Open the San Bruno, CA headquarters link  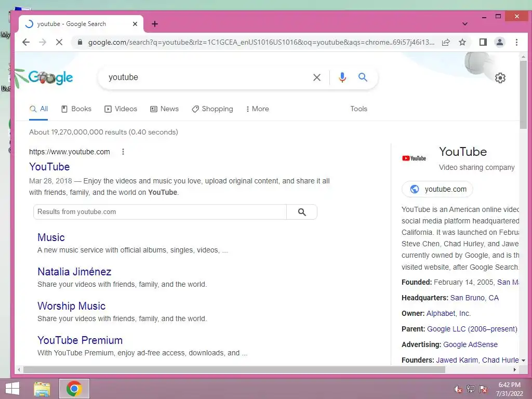tap(474, 298)
